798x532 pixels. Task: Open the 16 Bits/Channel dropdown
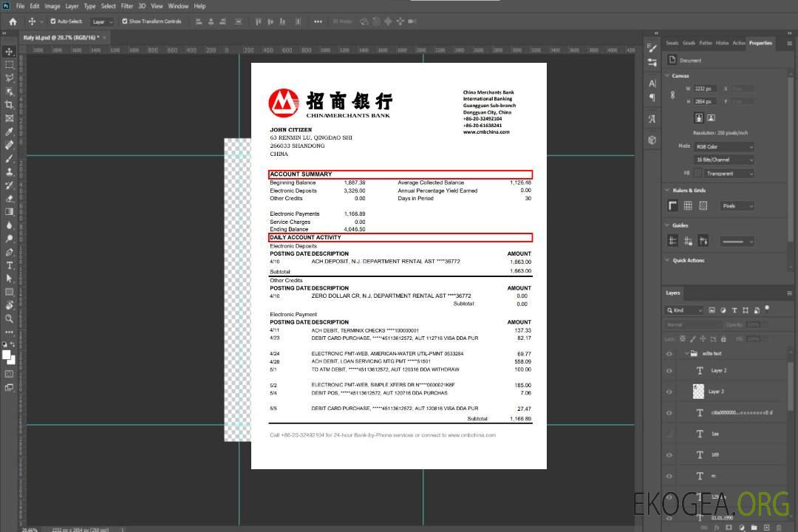[x=724, y=160]
